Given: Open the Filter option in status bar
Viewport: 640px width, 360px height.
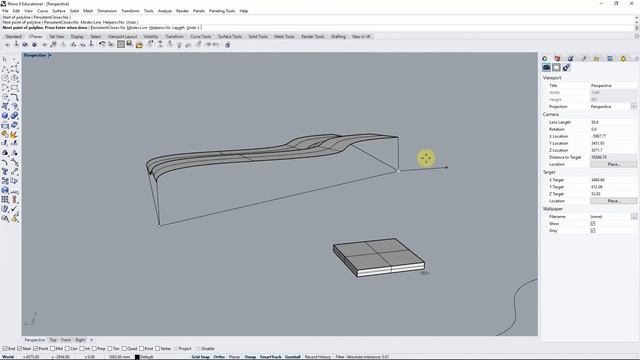Looking at the screenshot, I should pyautogui.click(x=340, y=357).
